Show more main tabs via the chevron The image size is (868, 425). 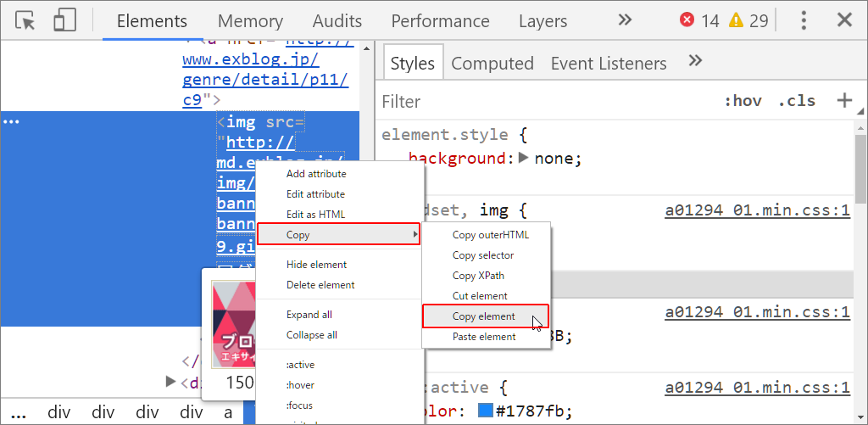625,20
